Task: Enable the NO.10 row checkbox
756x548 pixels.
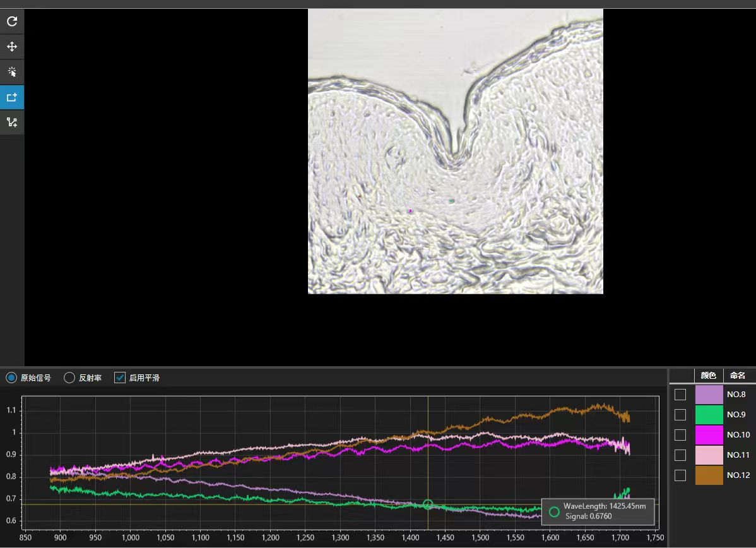Action: point(680,435)
